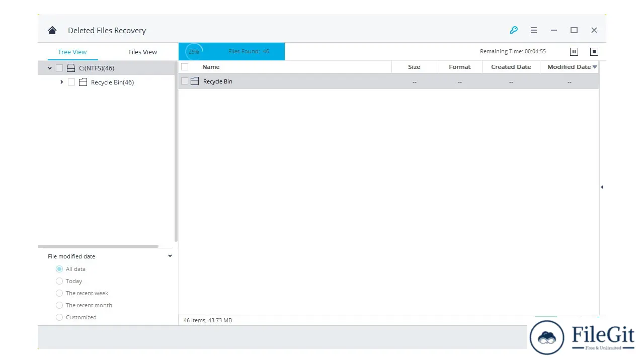Click the Remaining Time: 00:04:55 text
644x362 pixels.
(x=513, y=51)
